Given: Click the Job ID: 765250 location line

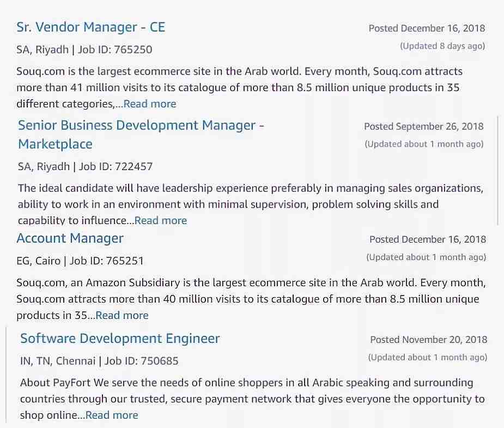Looking at the screenshot, I should tap(84, 50).
